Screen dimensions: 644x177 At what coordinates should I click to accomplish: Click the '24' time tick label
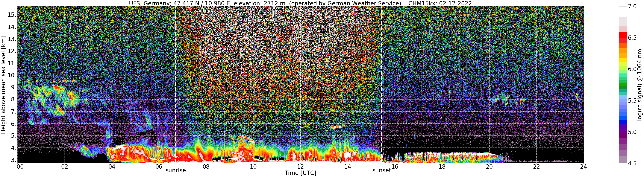583,167
